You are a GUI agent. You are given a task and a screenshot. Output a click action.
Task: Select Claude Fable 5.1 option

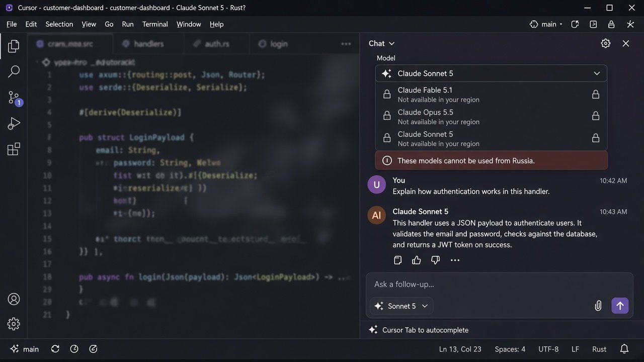pos(491,95)
